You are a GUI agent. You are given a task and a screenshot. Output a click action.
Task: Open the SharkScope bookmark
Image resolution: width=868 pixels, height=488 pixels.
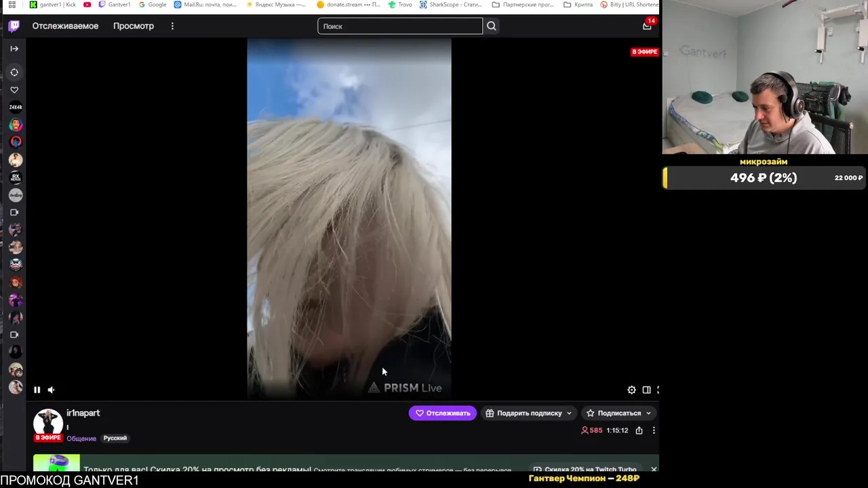(451, 5)
